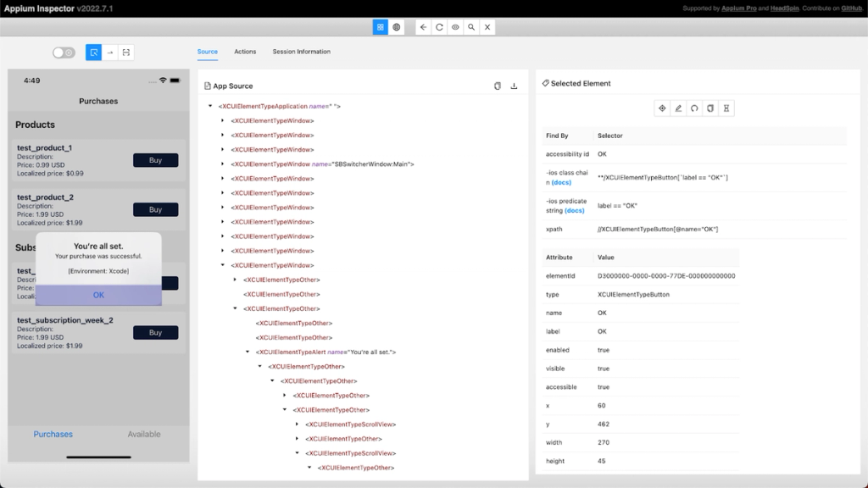The image size is (868, 488).
Task: Tap the selected element using crosshair icon
Action: pyautogui.click(x=662, y=108)
